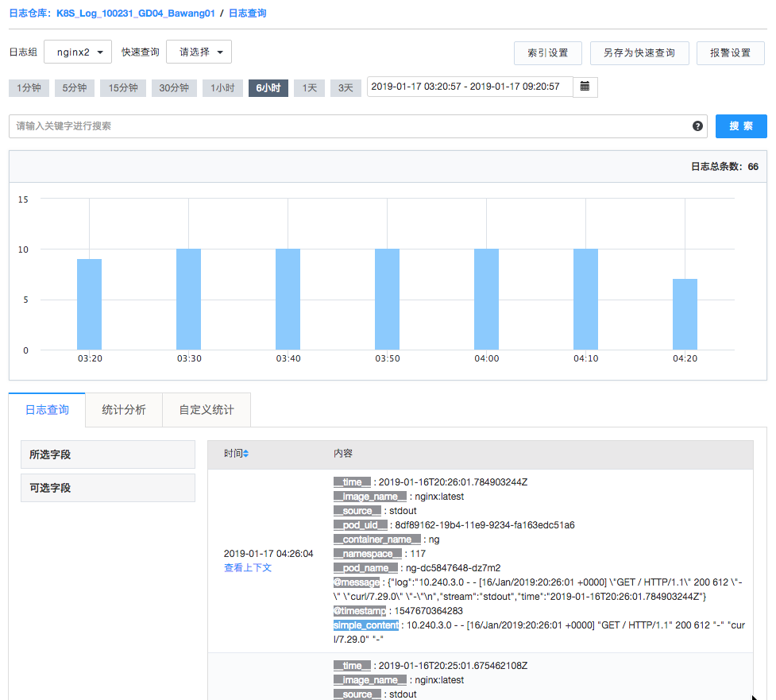Open the calendar date picker icon

point(585,88)
